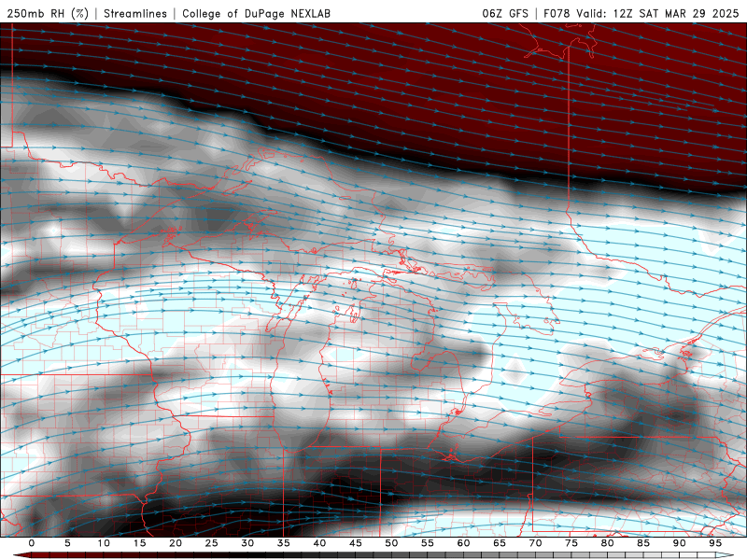
Task: Click the '75' label on the color scale
Action: coord(571,543)
